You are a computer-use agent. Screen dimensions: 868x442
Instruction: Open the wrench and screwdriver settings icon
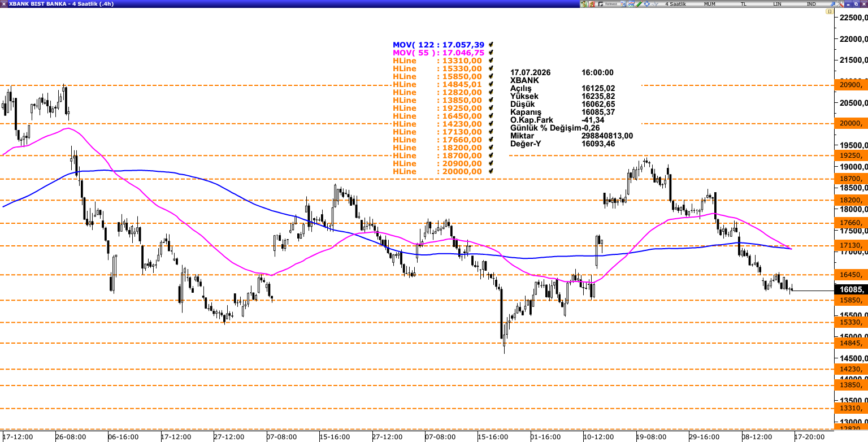tap(840, 4)
